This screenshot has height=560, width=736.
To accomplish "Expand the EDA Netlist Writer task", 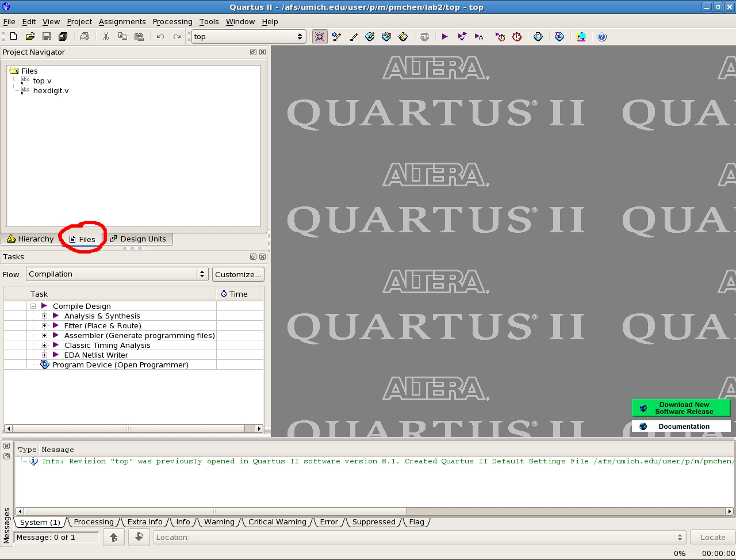I will [x=44, y=355].
